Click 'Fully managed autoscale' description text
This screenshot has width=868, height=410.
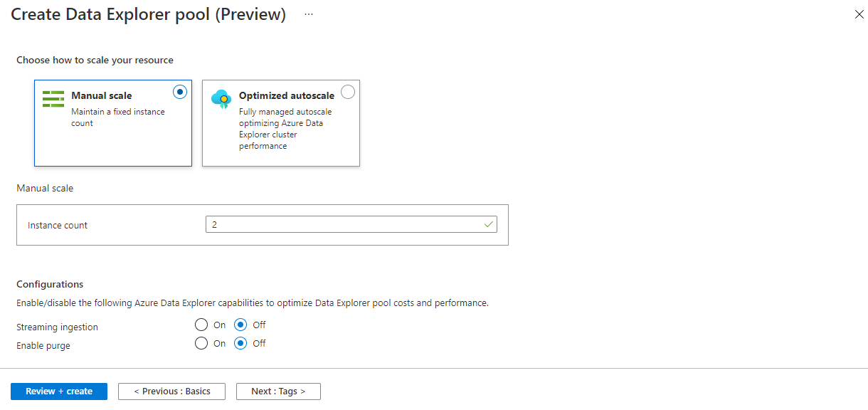click(285, 129)
